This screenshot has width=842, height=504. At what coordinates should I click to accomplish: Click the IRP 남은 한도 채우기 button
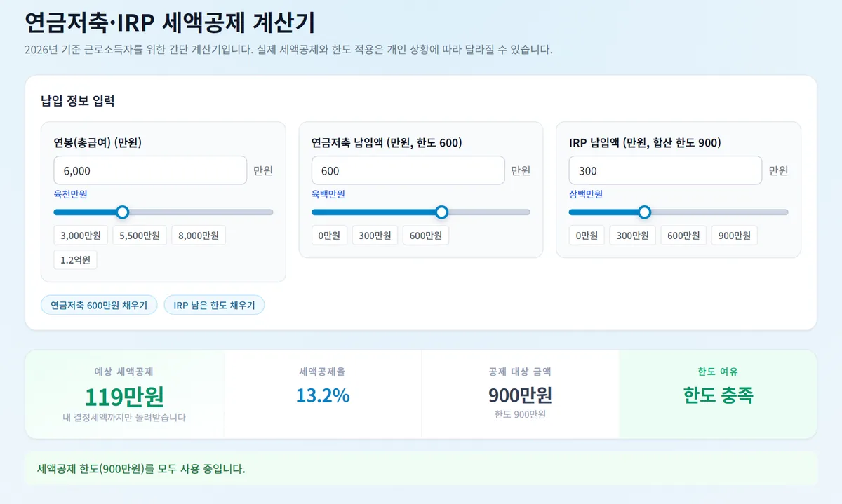(x=214, y=305)
